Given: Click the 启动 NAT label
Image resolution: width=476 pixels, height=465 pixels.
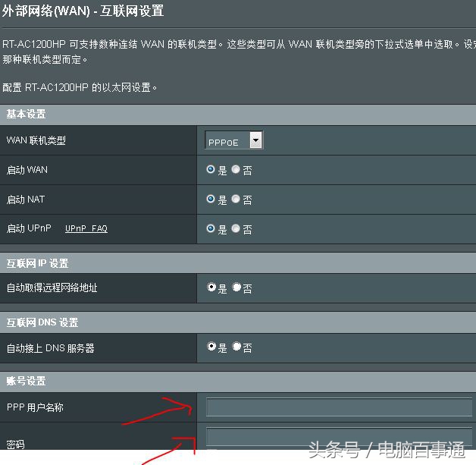Looking at the screenshot, I should 26,200.
